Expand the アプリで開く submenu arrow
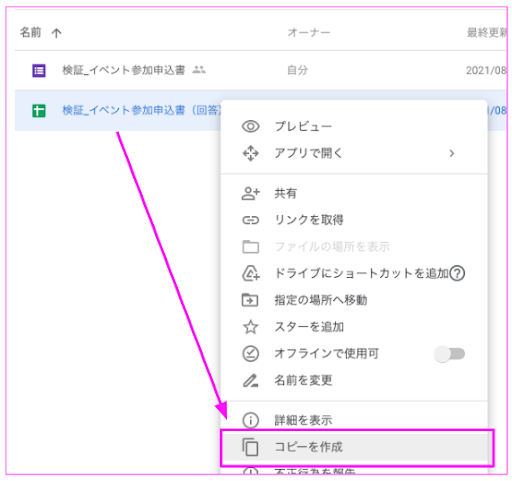This screenshot has width=512, height=481. (x=452, y=153)
